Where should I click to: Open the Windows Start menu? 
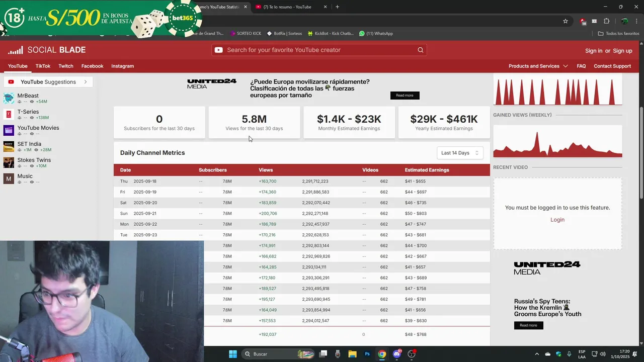tap(233, 354)
